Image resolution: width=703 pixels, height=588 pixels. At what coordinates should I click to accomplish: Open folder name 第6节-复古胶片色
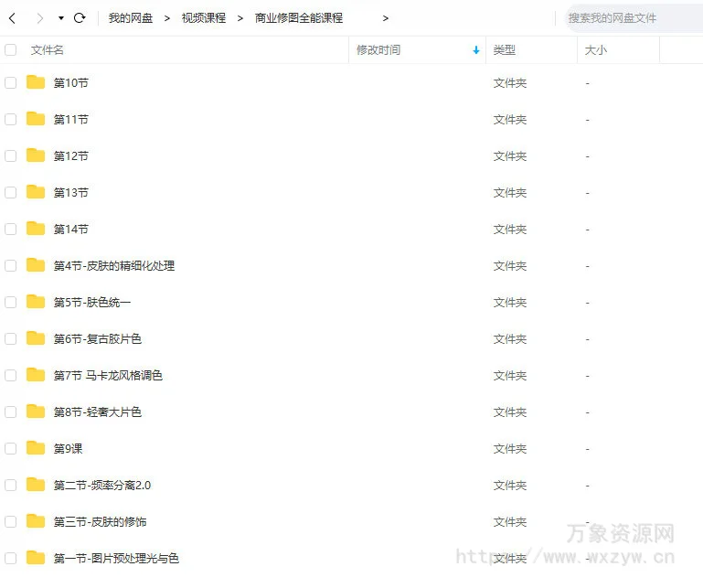97,338
